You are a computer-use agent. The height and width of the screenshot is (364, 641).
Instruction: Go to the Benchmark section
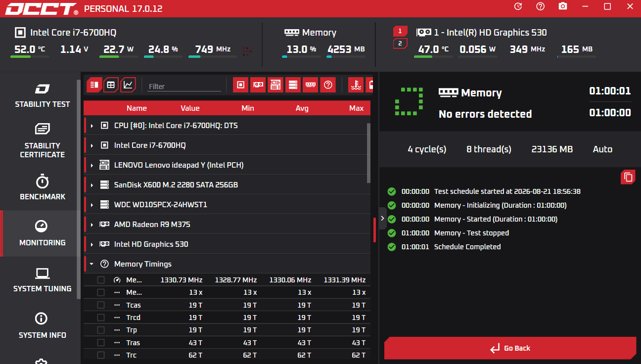pos(42,187)
